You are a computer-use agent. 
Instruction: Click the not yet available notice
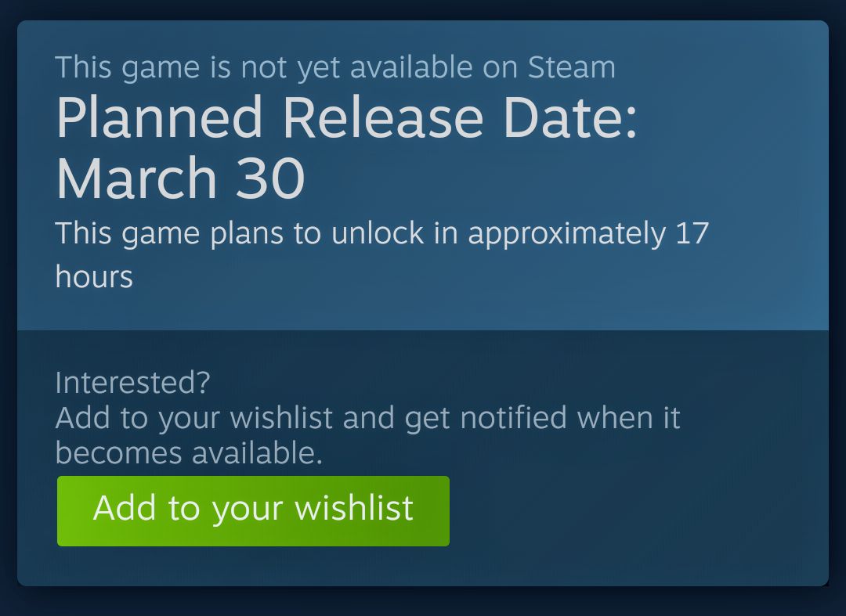(334, 67)
